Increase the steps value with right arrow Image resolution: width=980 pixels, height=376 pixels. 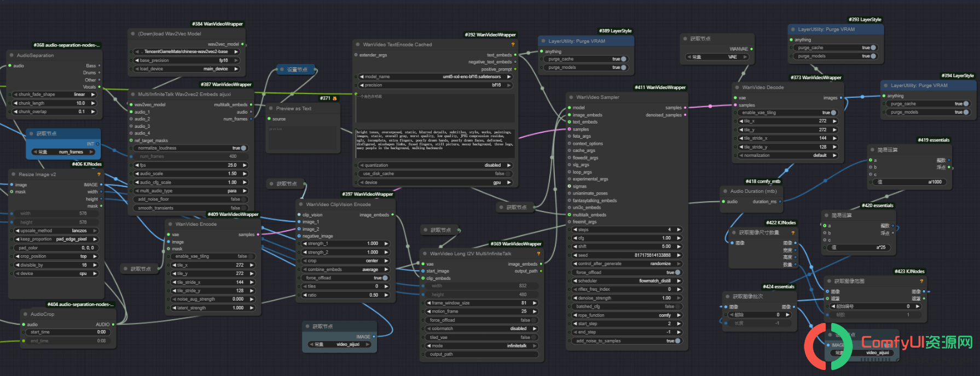pyautogui.click(x=679, y=230)
